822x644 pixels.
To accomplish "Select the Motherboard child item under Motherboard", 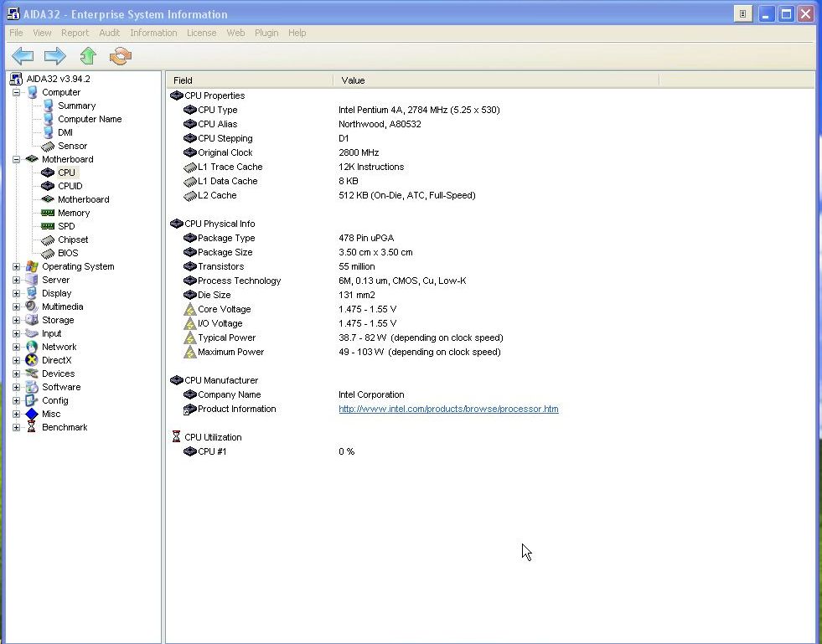I will click(x=83, y=199).
